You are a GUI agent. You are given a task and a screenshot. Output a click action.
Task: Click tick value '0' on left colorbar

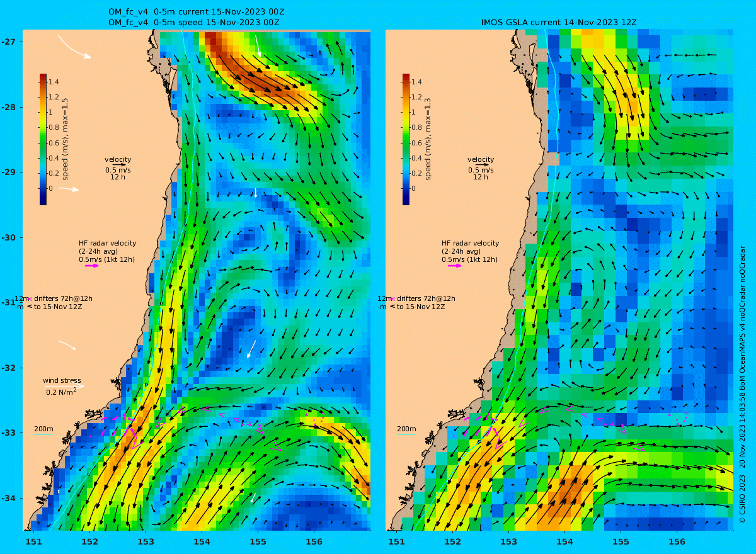point(51,188)
